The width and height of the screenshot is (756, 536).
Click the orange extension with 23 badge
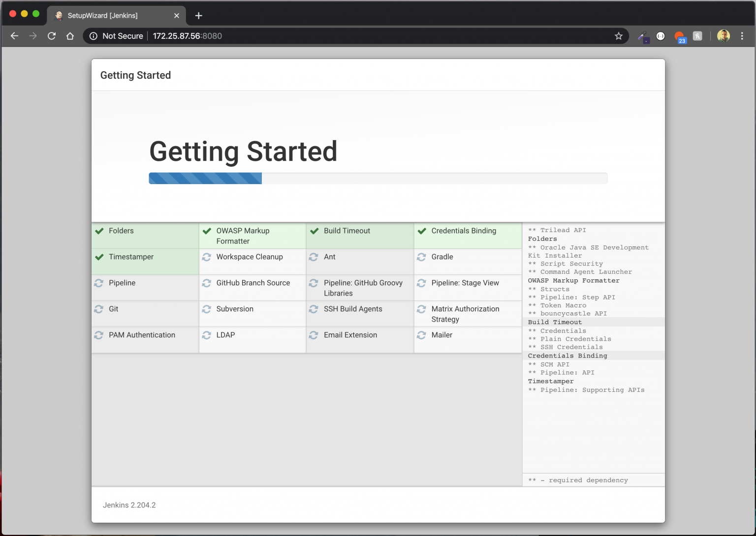click(x=680, y=36)
